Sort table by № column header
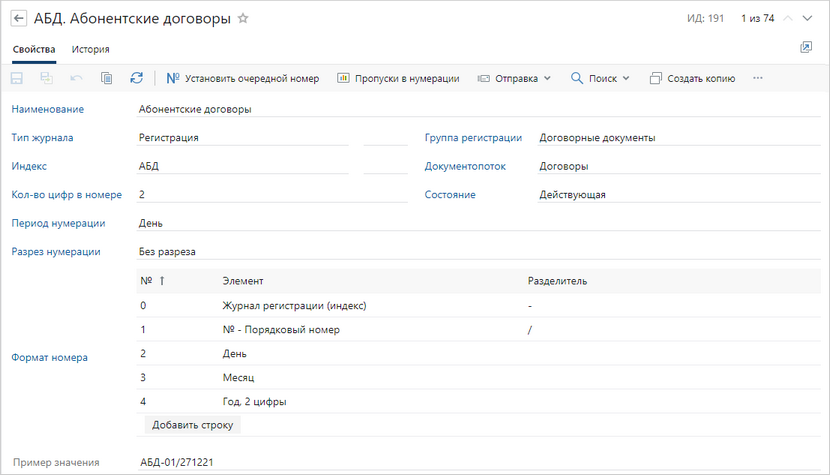The image size is (830, 475). (x=152, y=281)
